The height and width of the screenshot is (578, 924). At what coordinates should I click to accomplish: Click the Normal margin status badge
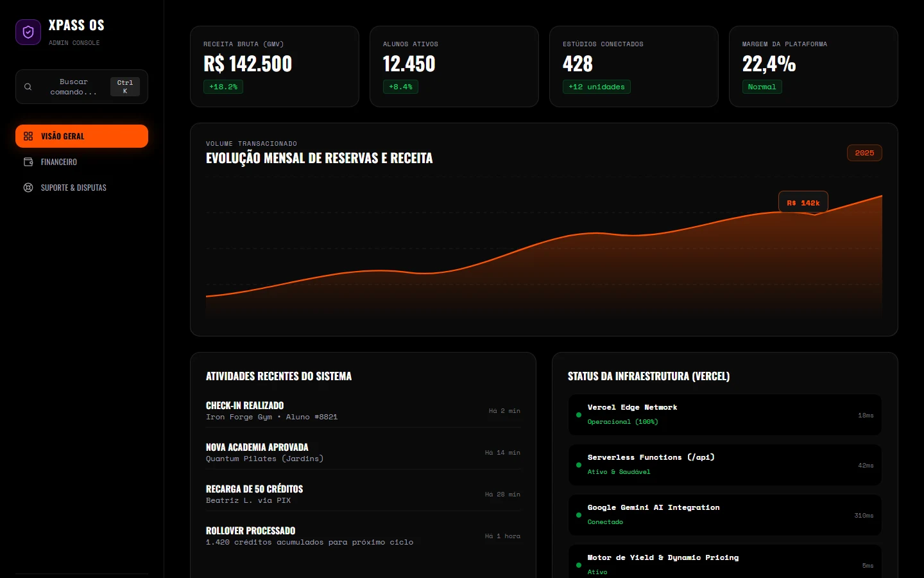(762, 87)
